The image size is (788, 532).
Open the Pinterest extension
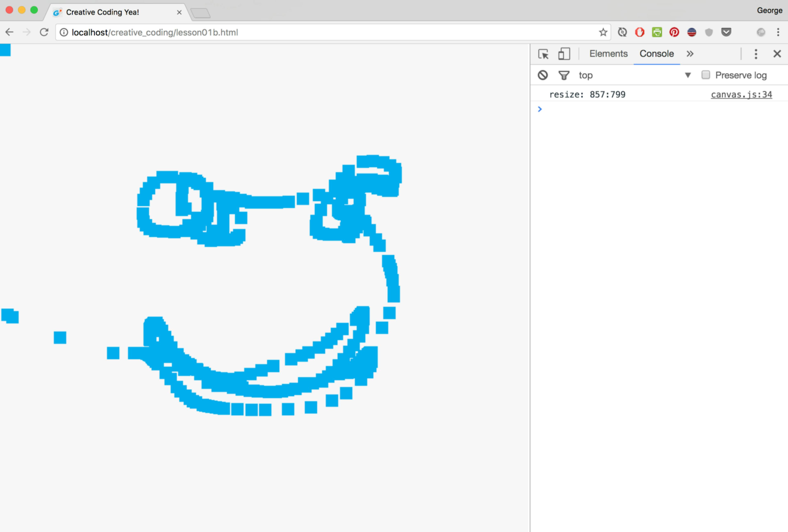[x=674, y=33]
